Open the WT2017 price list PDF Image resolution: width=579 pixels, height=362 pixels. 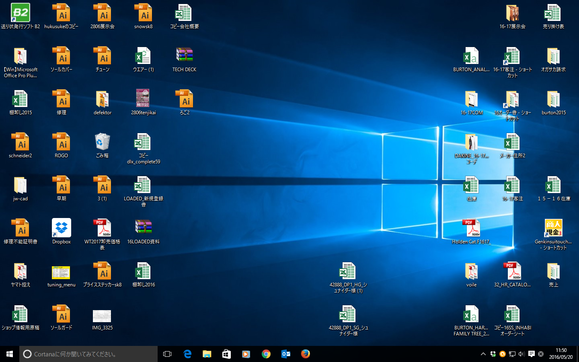pos(102,228)
